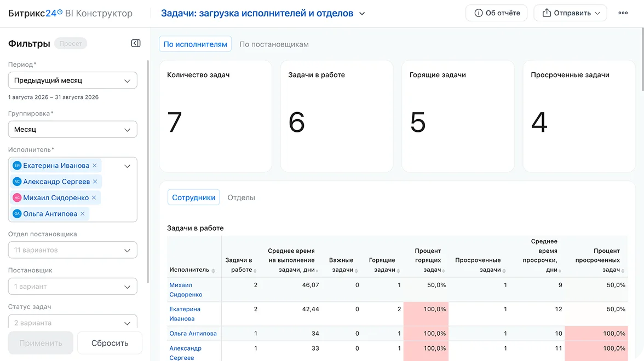Collapse the Filters panel icon
644x361 pixels.
[136, 44]
